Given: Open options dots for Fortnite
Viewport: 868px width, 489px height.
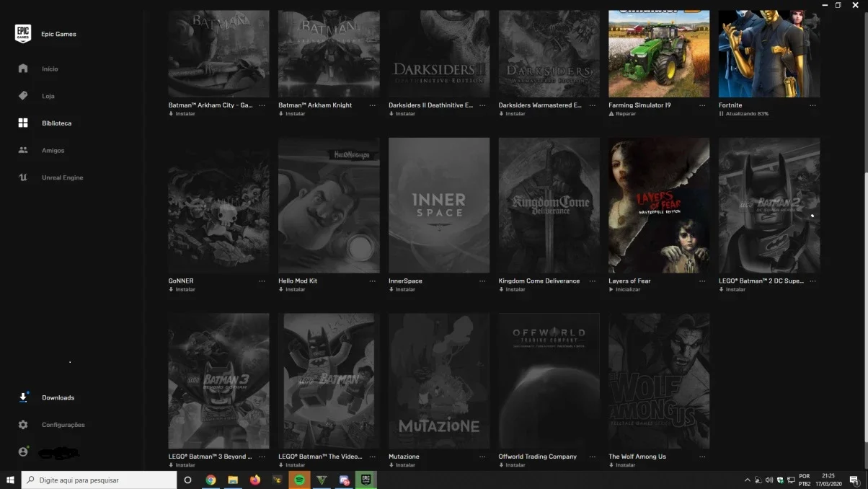Looking at the screenshot, I should point(812,105).
